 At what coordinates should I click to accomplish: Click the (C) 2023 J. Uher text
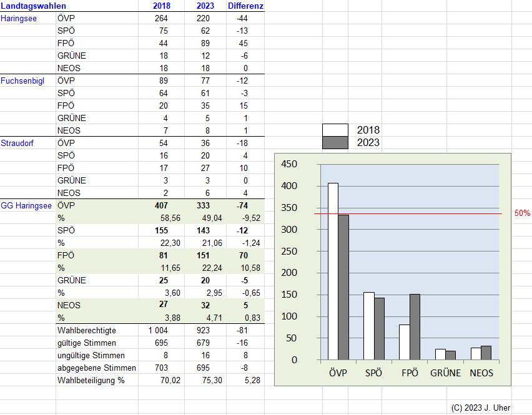tap(480, 408)
